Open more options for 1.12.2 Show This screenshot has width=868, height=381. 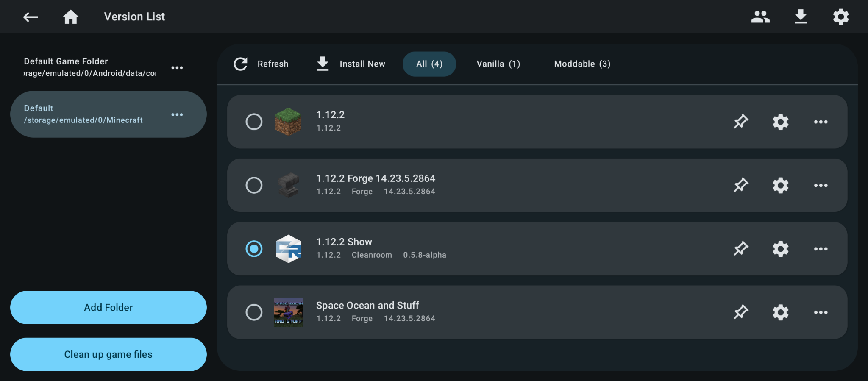point(821,249)
